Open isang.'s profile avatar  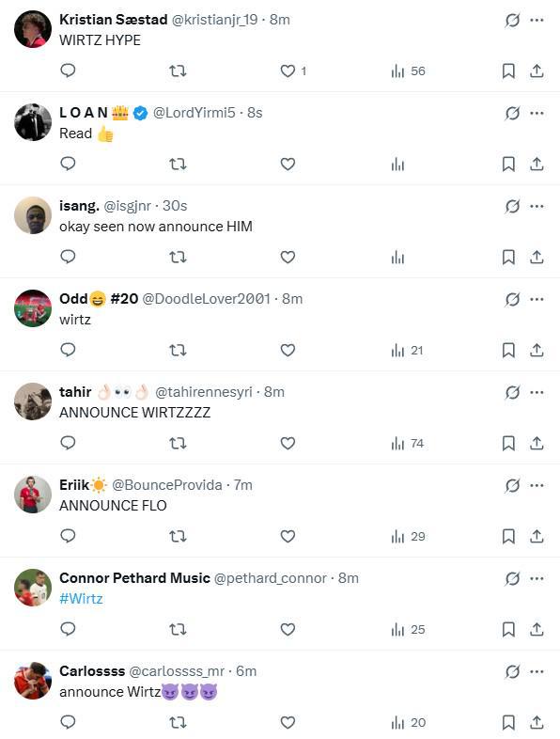tap(33, 215)
